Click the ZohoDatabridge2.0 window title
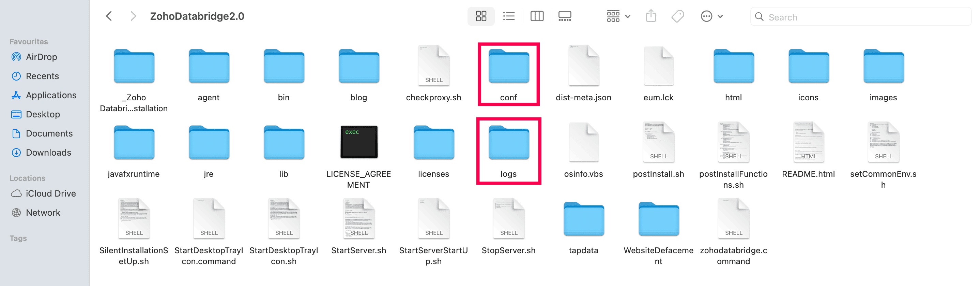This screenshot has height=286, width=980. click(x=197, y=16)
